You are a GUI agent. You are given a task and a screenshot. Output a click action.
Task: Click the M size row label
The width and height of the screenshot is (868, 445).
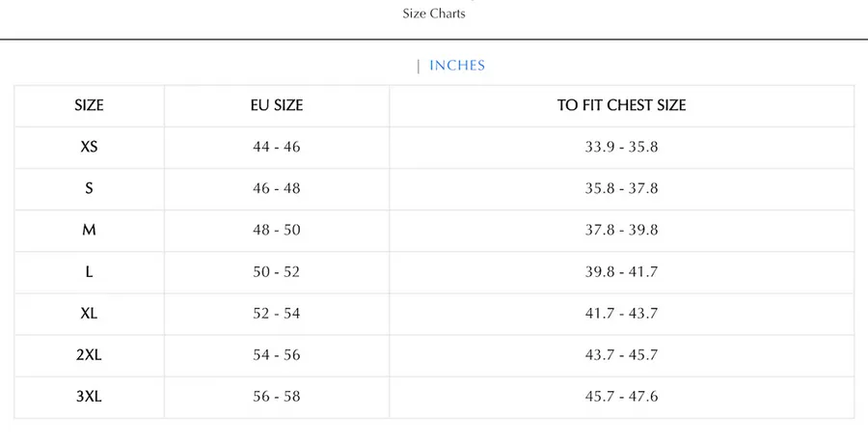[x=89, y=230]
